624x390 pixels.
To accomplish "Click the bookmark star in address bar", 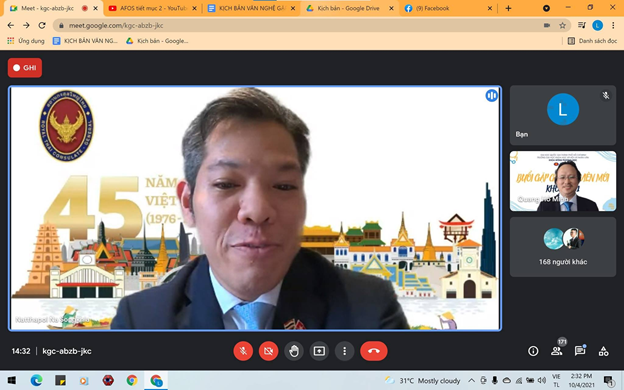I will point(562,25).
